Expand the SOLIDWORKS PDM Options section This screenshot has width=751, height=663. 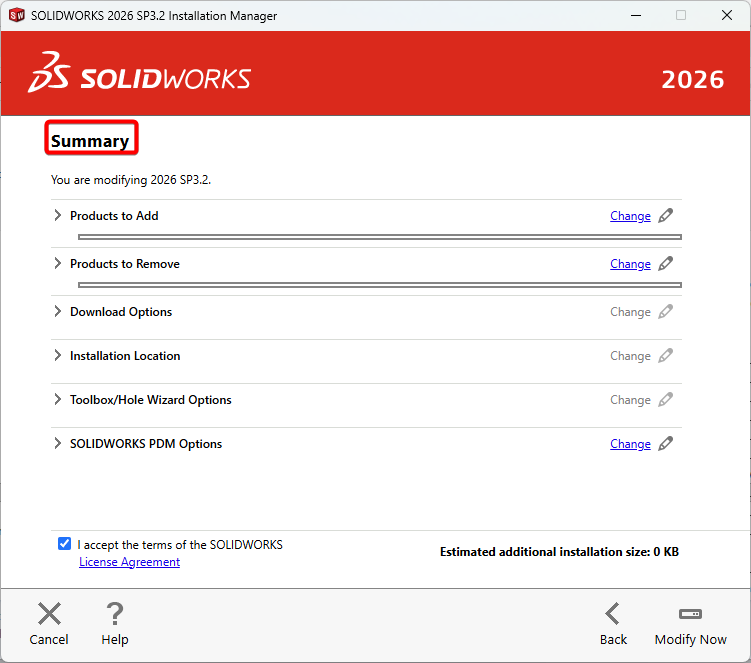[57, 444]
